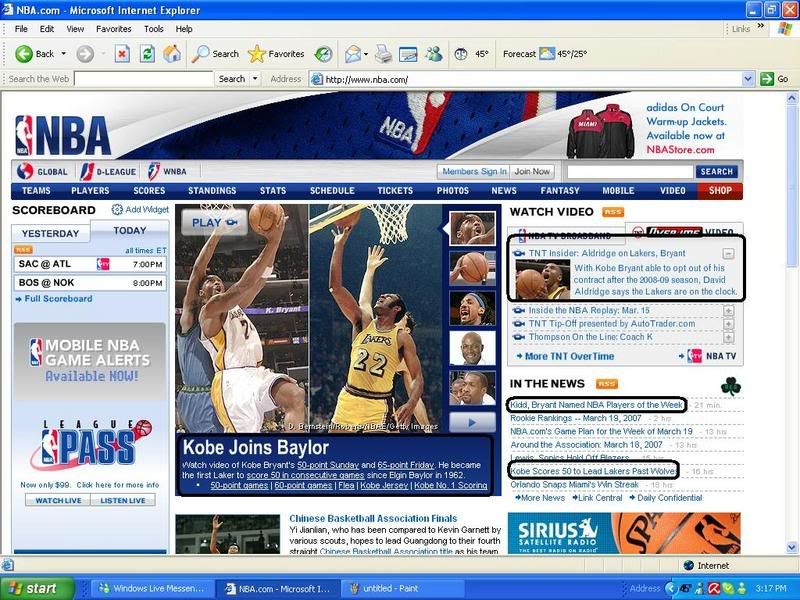Screen dimensions: 800x600
Task: Open the Favorites menu in menu bar
Action: point(113,29)
